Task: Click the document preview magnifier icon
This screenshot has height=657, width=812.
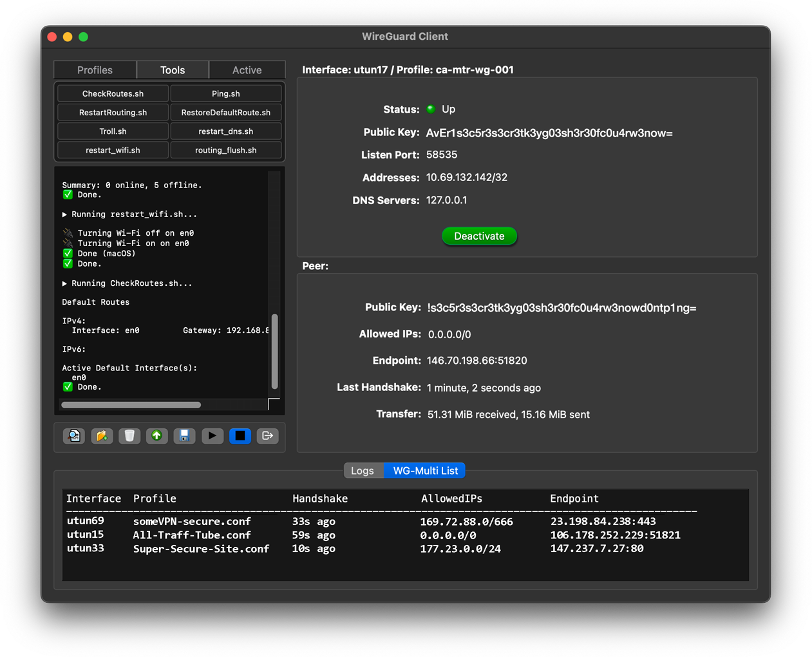Action: click(74, 436)
